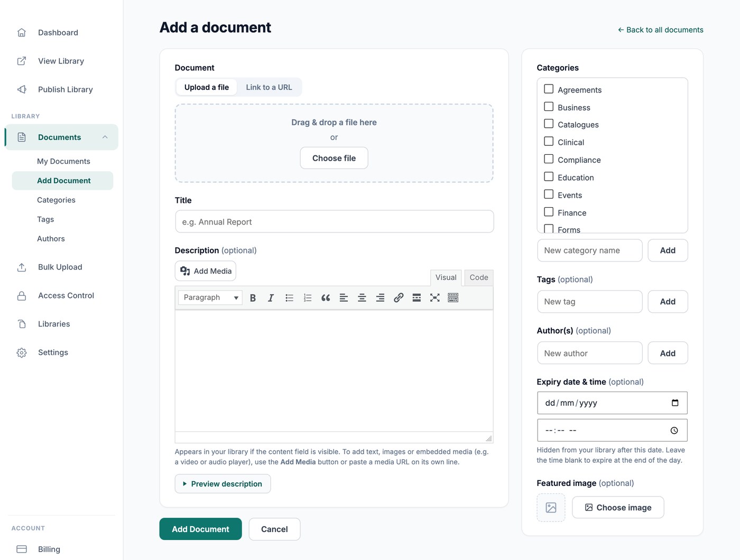
Task: Click the featured image placeholder thumbnail
Action: tap(551, 508)
